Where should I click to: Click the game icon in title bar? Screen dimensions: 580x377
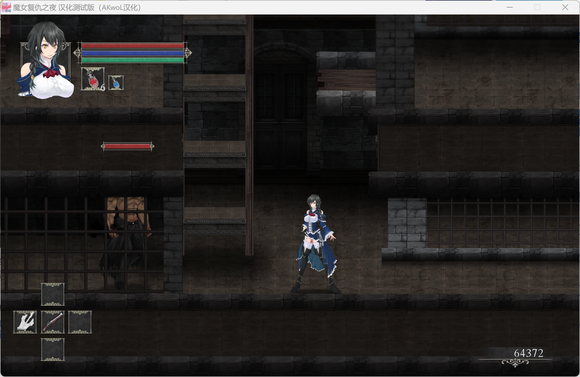click(x=6, y=7)
